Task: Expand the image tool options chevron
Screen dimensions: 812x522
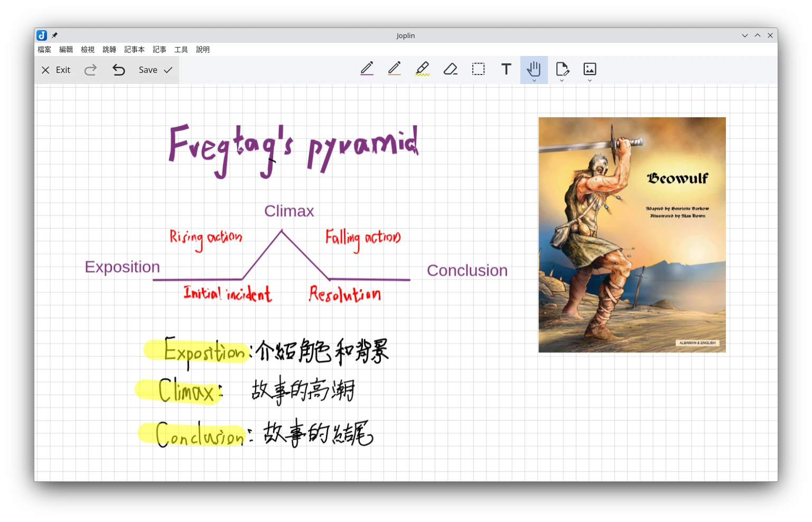Action: [590, 80]
